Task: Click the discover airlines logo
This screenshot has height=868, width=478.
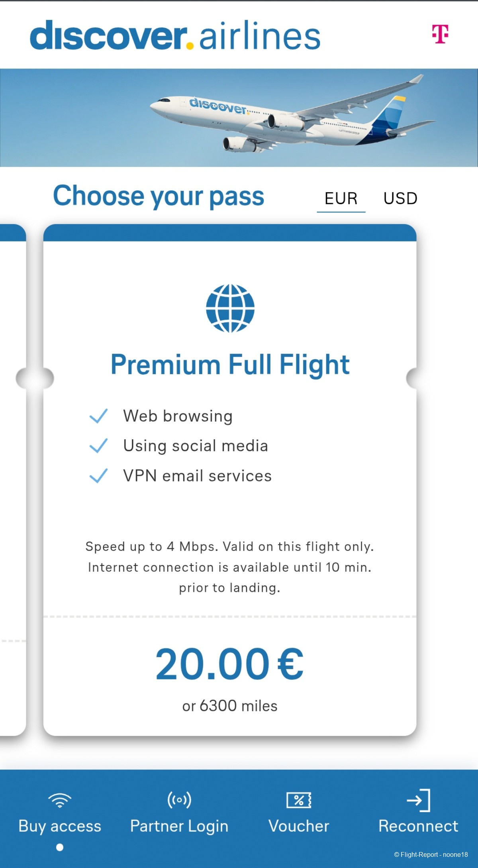Action: coord(175,36)
